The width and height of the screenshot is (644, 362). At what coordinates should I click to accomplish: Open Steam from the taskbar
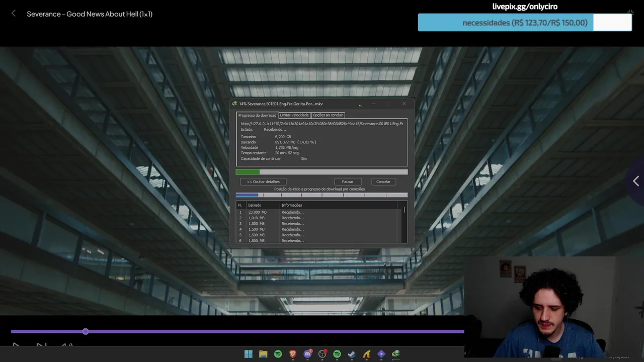352,354
